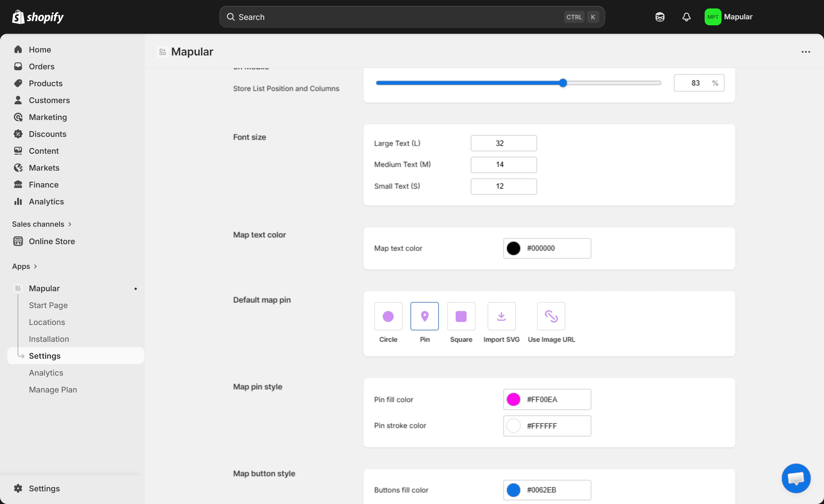Select Circle as the default map pin
Viewport: 824px width, 504px height.
point(388,316)
